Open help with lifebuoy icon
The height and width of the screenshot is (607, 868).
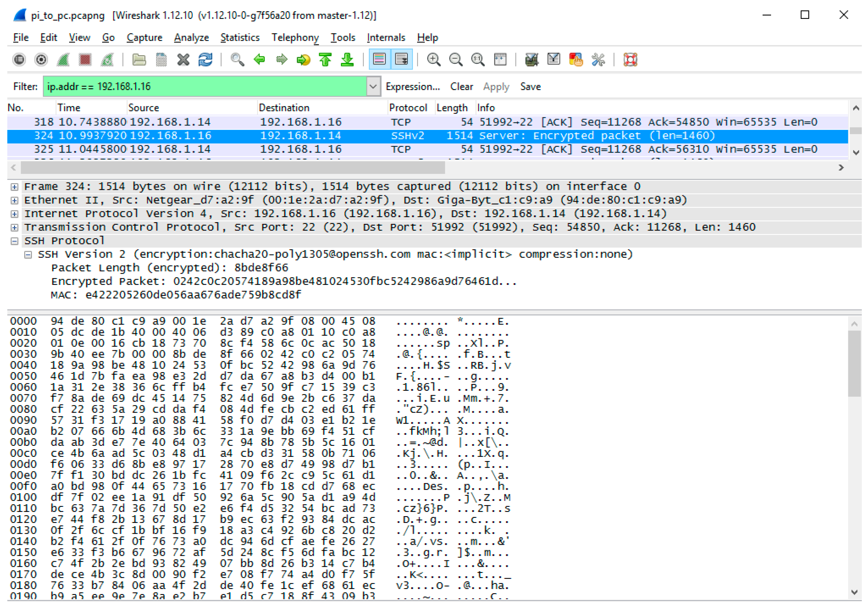pos(630,60)
